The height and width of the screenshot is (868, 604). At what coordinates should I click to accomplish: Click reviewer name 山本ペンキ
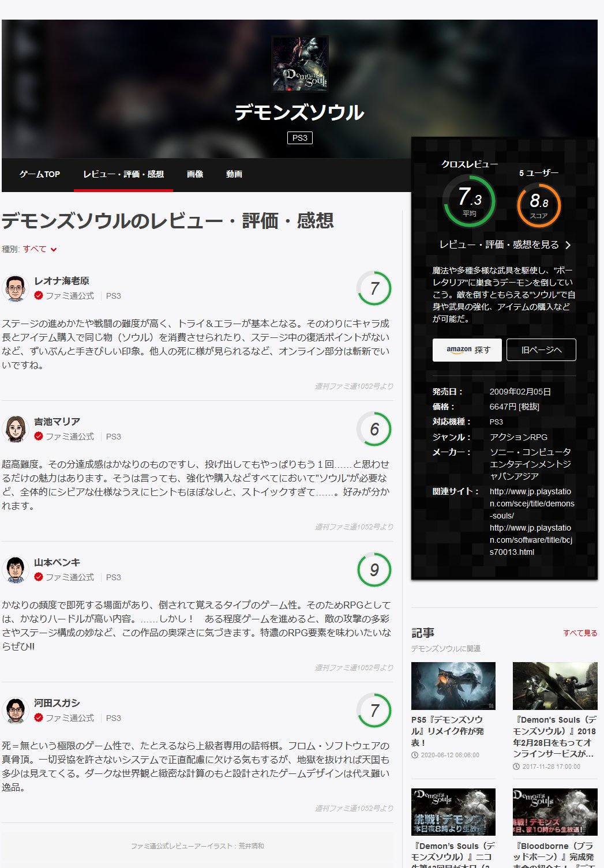(x=57, y=562)
